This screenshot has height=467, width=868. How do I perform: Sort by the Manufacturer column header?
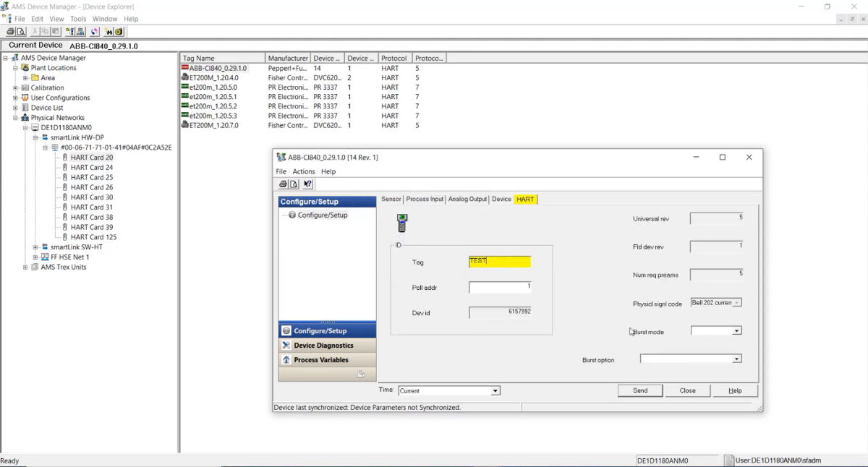coord(288,58)
